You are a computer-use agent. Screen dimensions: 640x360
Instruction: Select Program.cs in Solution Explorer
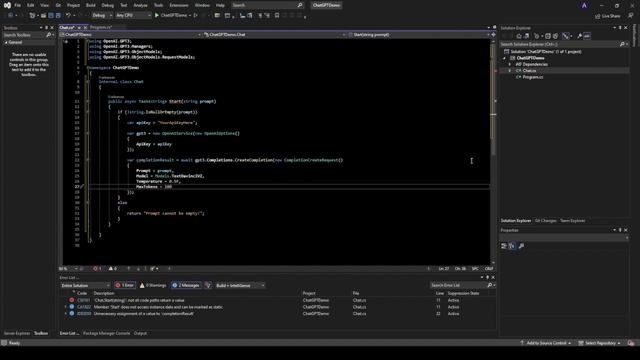[533, 77]
